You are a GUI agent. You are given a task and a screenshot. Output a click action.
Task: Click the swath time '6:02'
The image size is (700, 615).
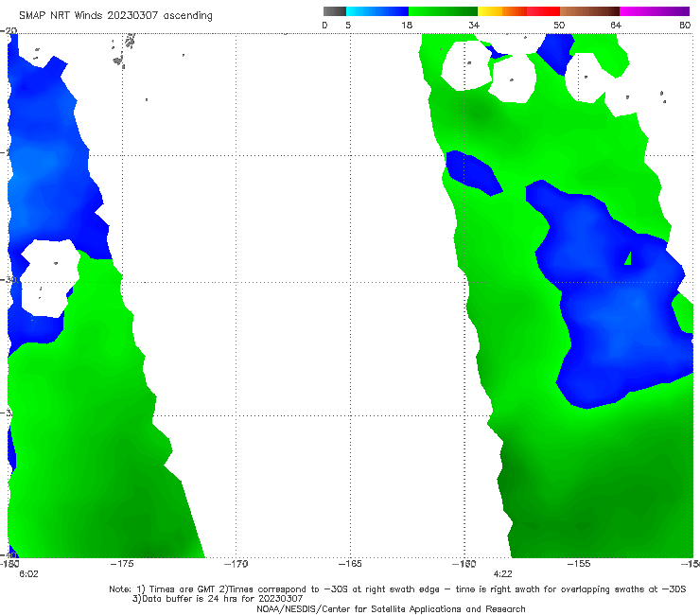28,574
